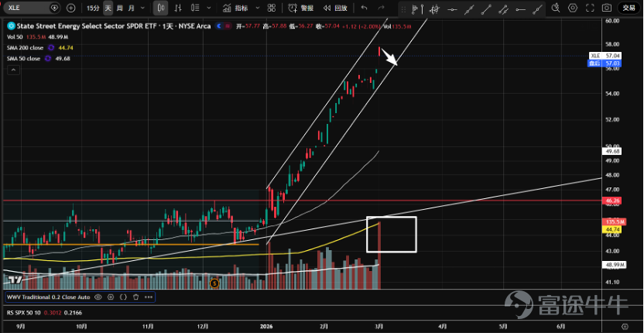Click the XLE symbol search field
Image resolution: width=644 pixels, height=333 pixels.
point(32,8)
